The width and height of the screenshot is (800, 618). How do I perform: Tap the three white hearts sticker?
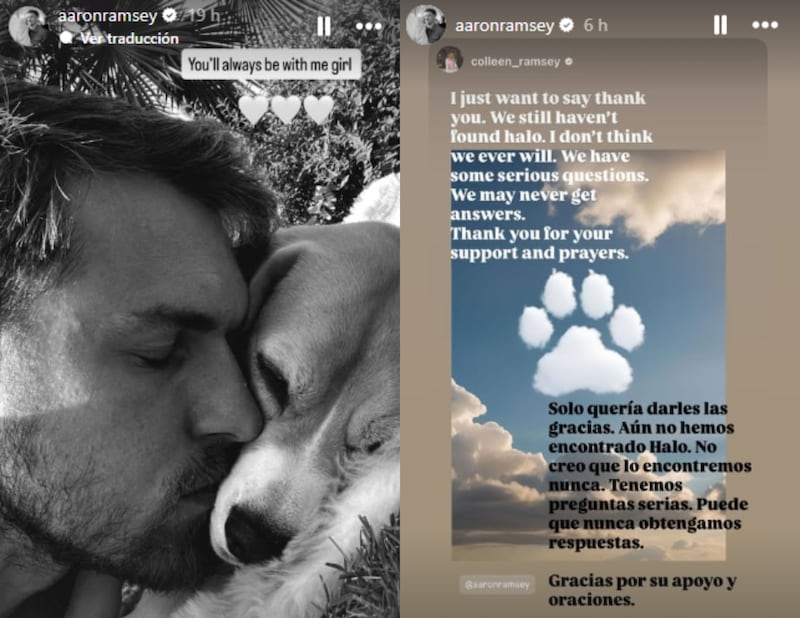[x=286, y=109]
